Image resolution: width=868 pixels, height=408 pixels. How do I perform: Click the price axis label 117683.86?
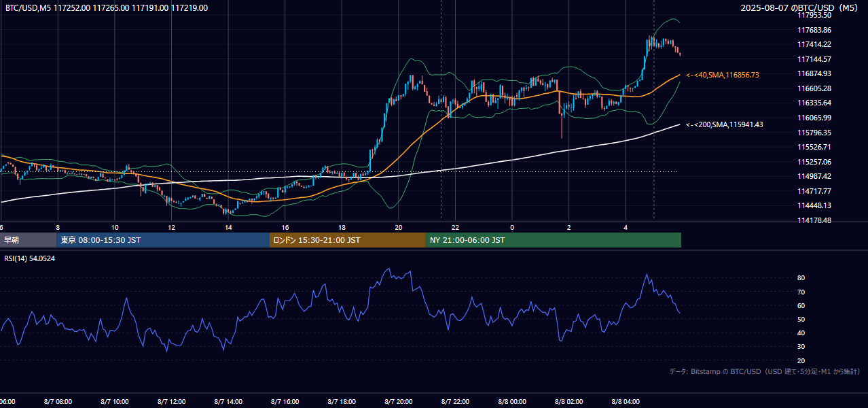point(814,30)
